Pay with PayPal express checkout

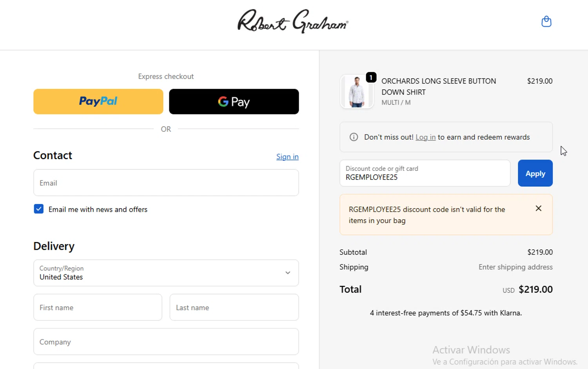click(98, 102)
